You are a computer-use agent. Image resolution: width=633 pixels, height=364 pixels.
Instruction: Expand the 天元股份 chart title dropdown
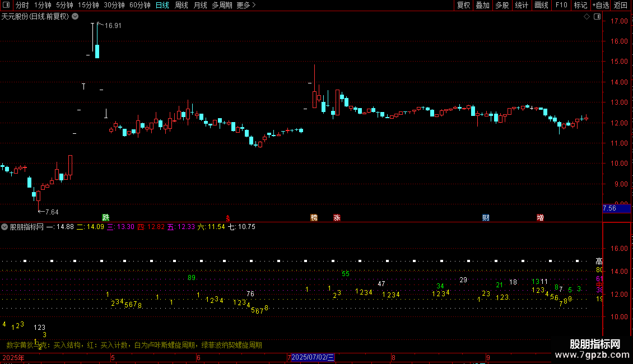(x=75, y=17)
